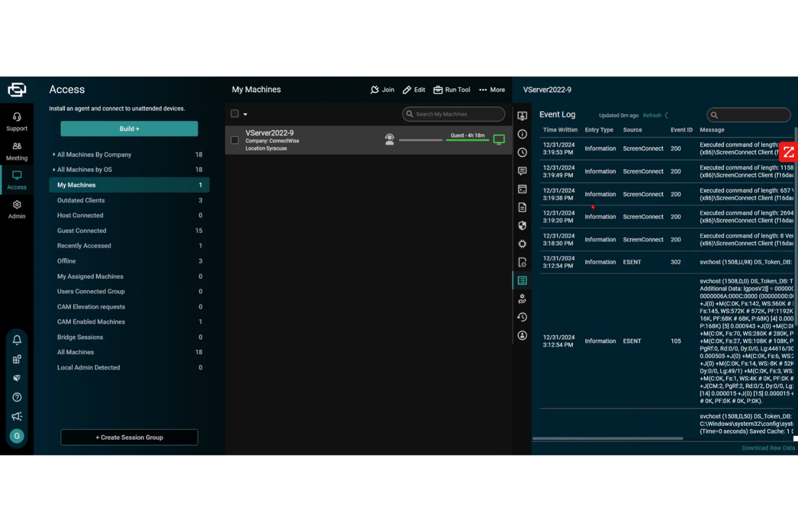The height and width of the screenshot is (532, 798).
Task: Select the Security shield panel icon
Action: point(522,226)
